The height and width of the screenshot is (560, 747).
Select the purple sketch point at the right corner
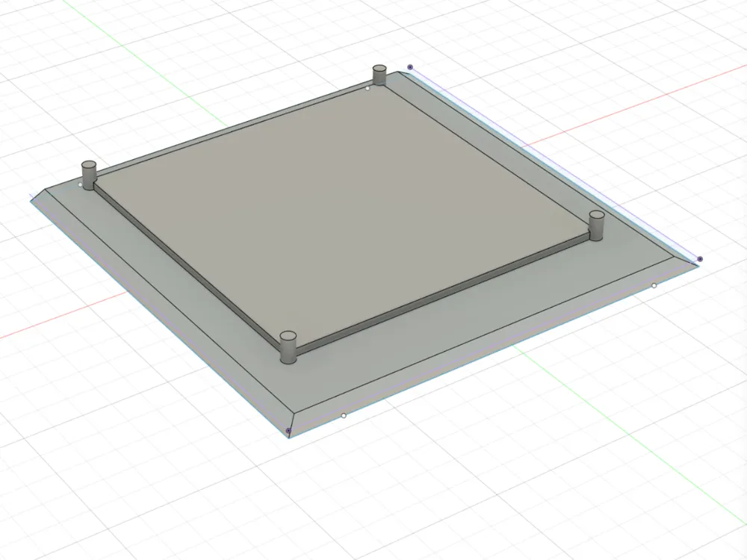(700, 259)
